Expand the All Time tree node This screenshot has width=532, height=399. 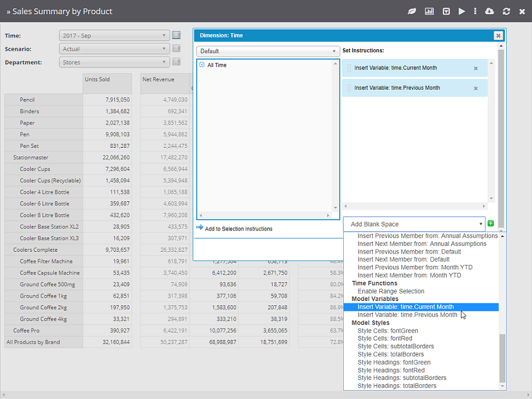[202, 65]
